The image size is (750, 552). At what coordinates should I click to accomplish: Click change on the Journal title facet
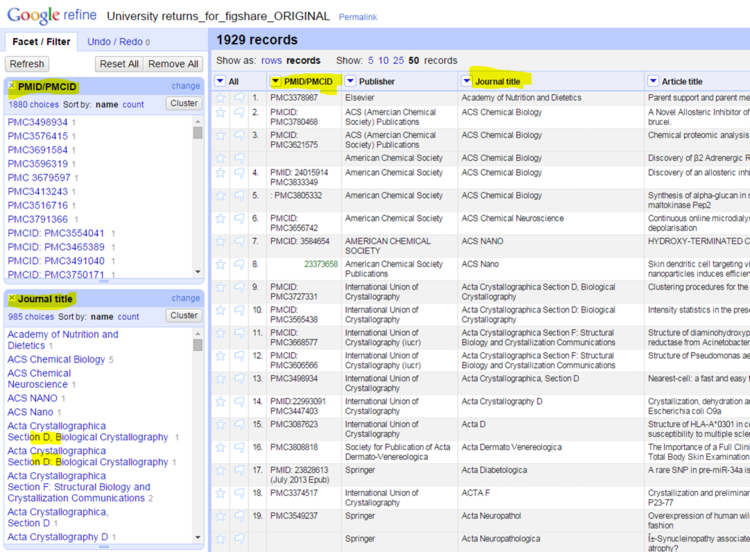tap(186, 298)
